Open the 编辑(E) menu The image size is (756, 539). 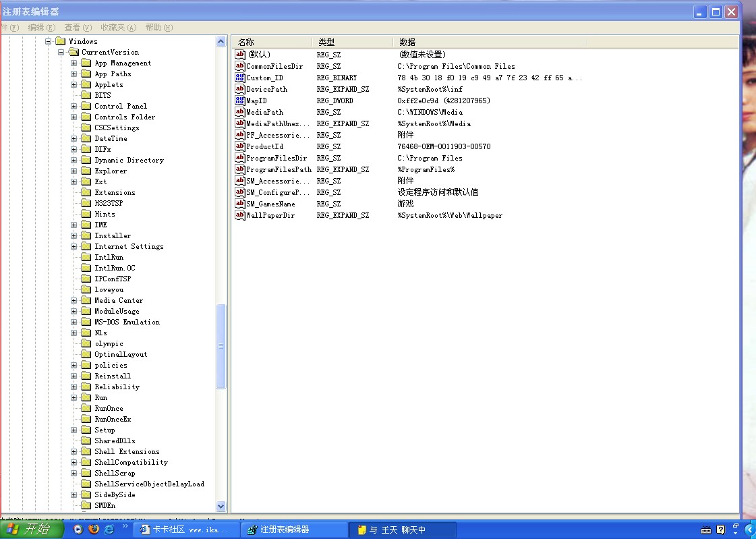click(41, 28)
